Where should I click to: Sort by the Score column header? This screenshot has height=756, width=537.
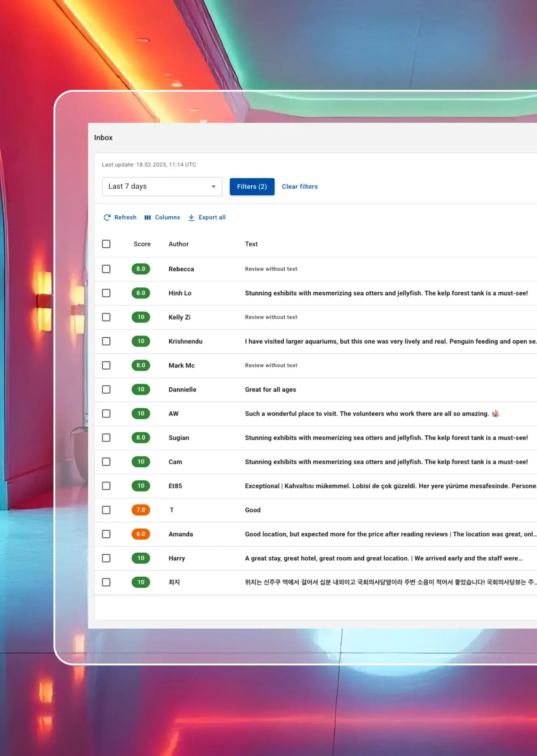click(142, 244)
